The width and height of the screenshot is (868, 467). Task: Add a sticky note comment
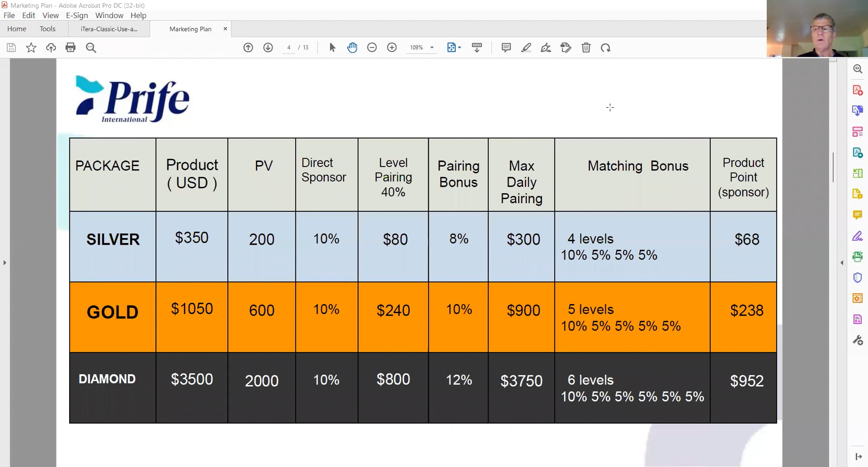pos(506,47)
